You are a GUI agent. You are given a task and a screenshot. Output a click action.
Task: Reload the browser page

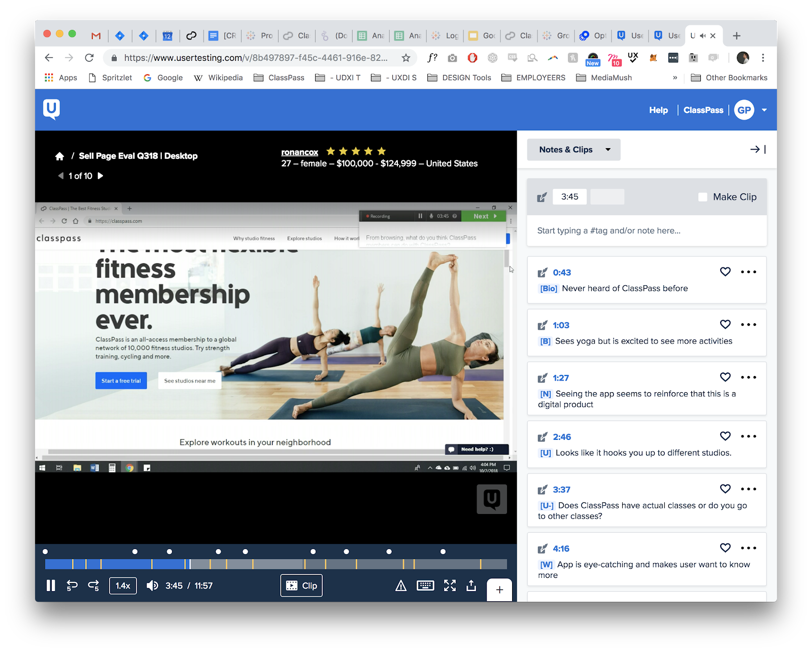click(89, 58)
